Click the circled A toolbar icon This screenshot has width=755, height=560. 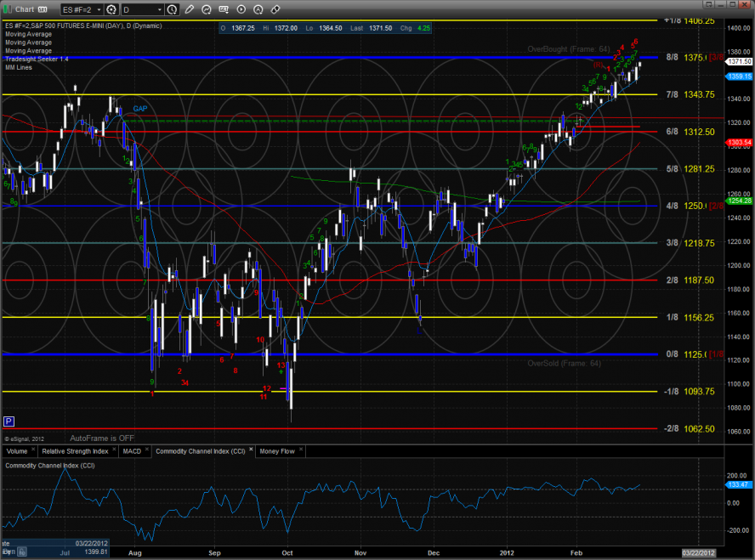258,9
